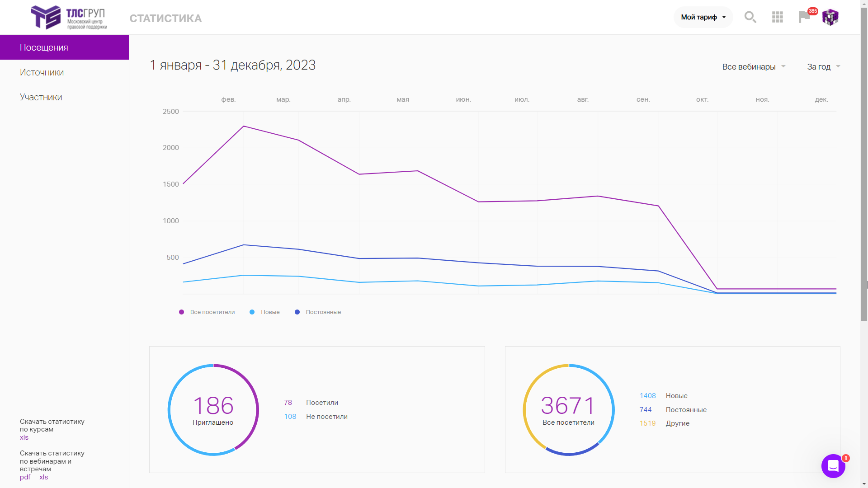The image size is (868, 488).
Task: Open the Все вебинары filter dropdown
Action: coord(754,67)
